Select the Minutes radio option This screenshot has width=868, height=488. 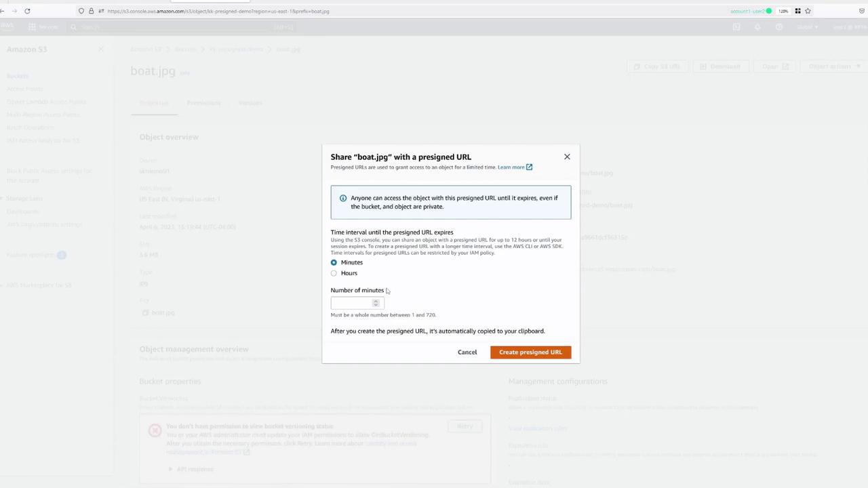[x=334, y=262]
